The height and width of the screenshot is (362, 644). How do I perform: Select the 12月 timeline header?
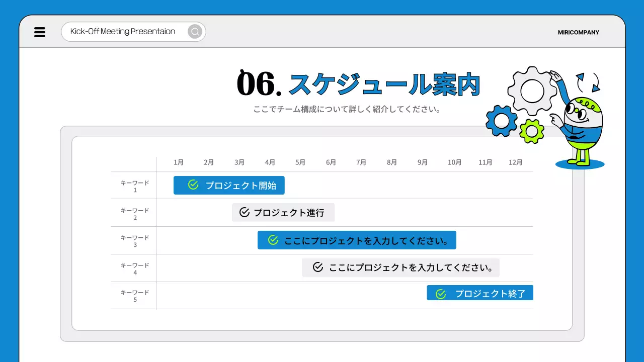coord(515,162)
